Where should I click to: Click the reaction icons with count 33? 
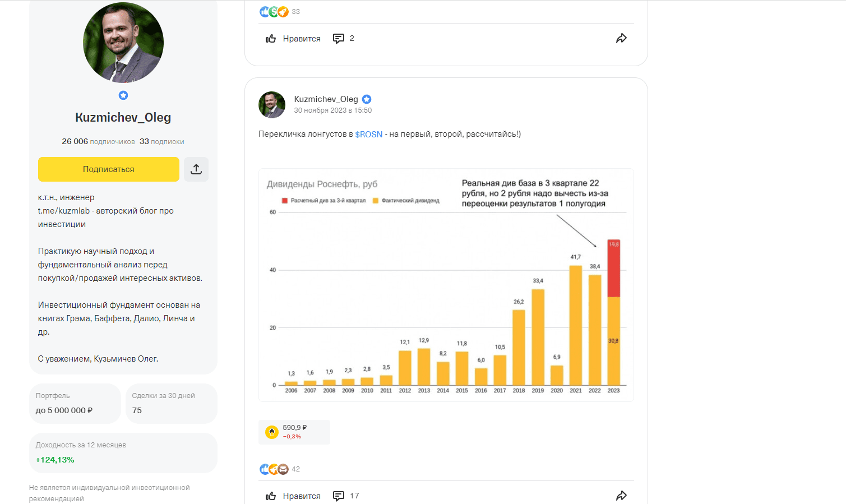(280, 12)
